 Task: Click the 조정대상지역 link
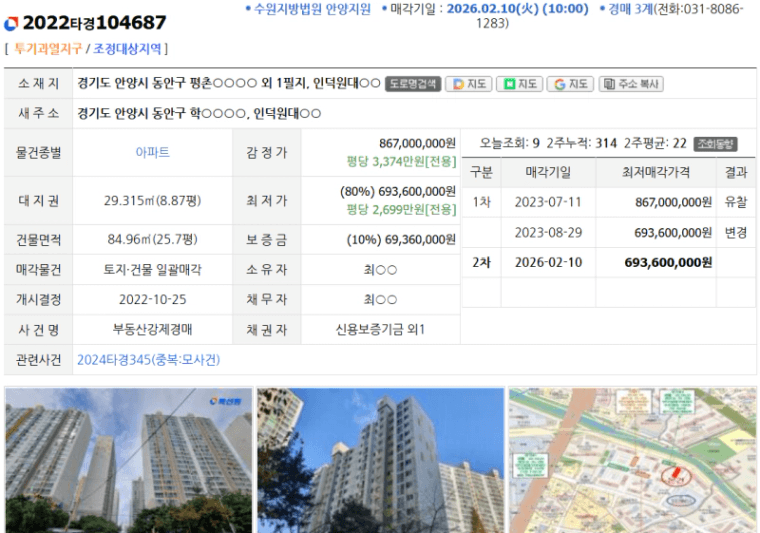pyautogui.click(x=127, y=48)
